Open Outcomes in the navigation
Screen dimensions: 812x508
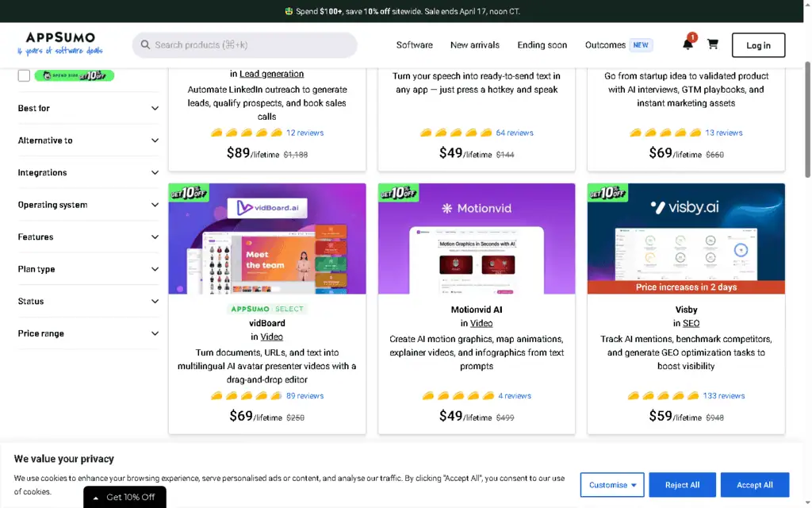tap(605, 45)
